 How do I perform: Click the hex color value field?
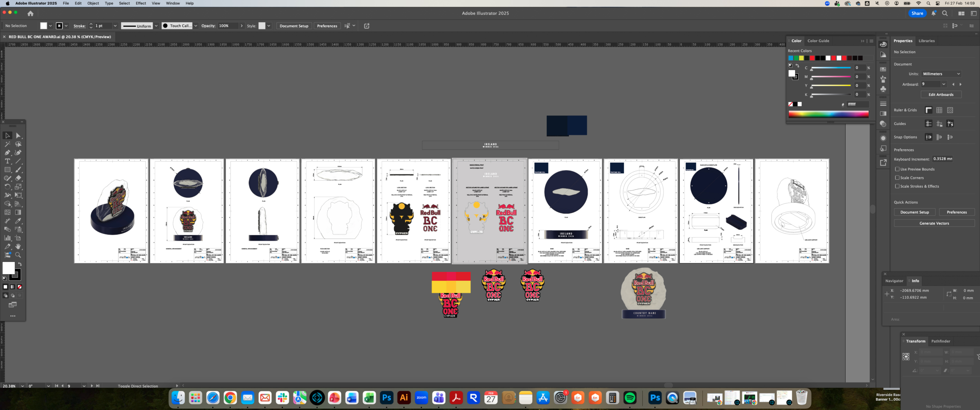(x=857, y=104)
